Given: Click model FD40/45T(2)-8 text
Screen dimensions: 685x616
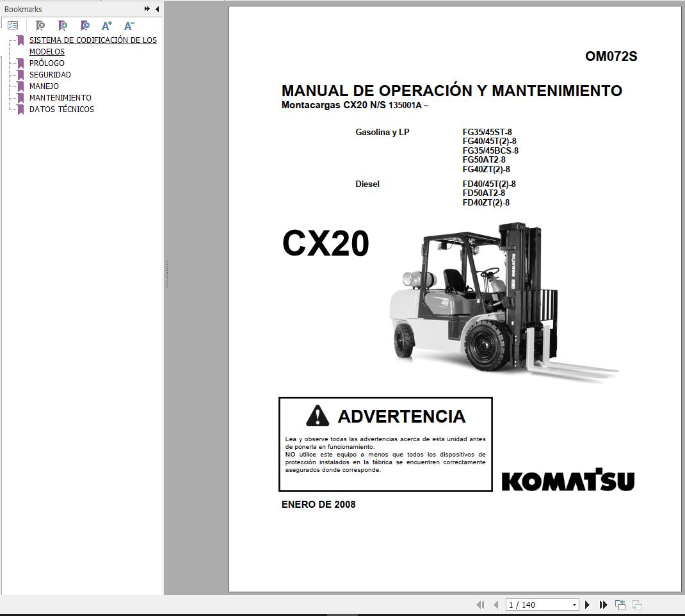Looking at the screenshot, I should [x=489, y=184].
